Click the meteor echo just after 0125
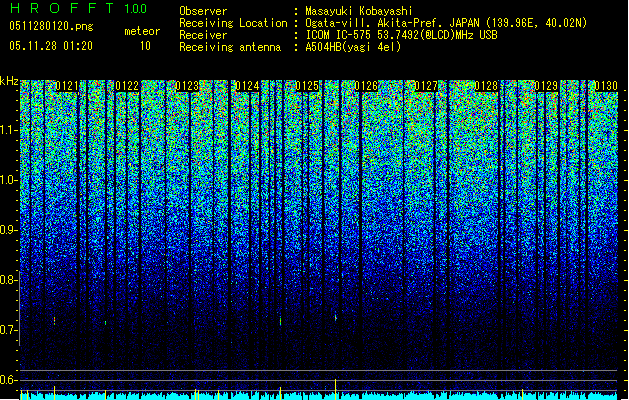The height and width of the screenshot is (400, 629). [x=335, y=317]
